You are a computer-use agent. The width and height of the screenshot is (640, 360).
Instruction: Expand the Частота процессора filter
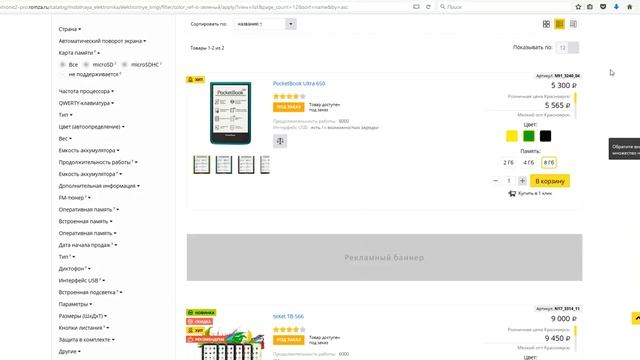click(x=86, y=91)
